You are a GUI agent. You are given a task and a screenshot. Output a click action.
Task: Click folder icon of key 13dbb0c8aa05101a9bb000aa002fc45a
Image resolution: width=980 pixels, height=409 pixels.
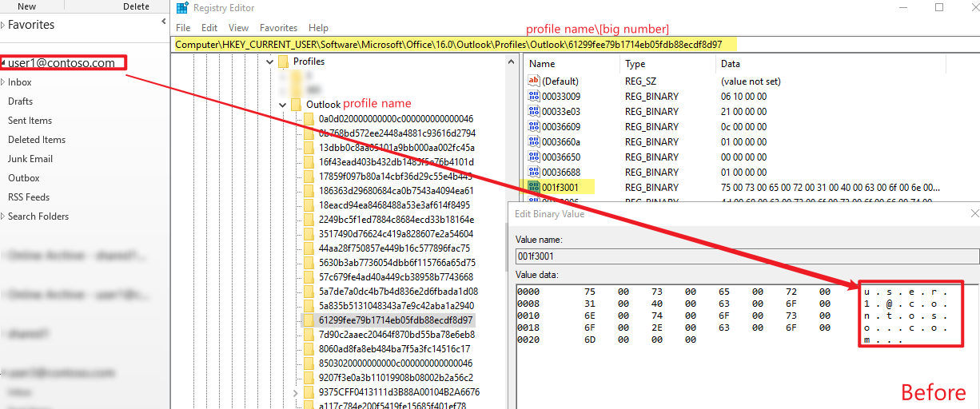click(309, 148)
